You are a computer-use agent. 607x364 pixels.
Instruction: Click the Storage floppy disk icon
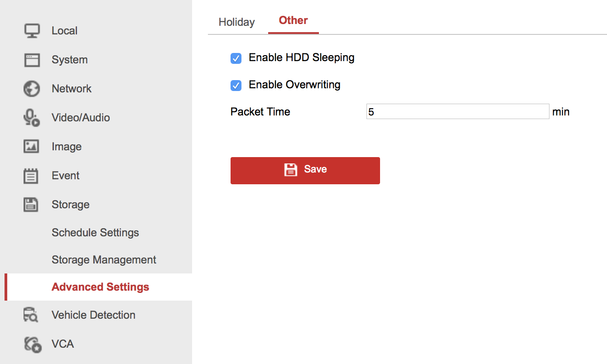point(32,205)
